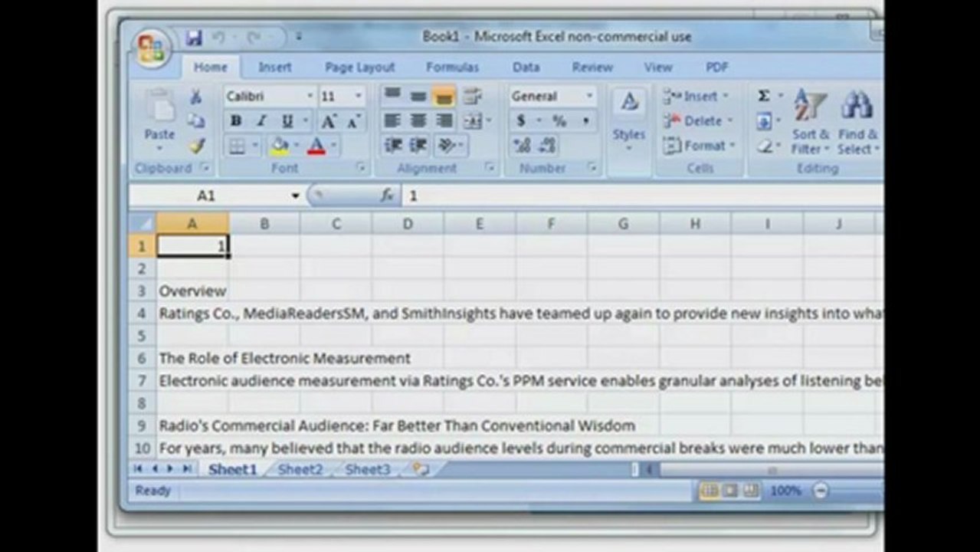Screen dimensions: 980x552
Task: Open the Calibri font name dropdown
Action: click(310, 97)
